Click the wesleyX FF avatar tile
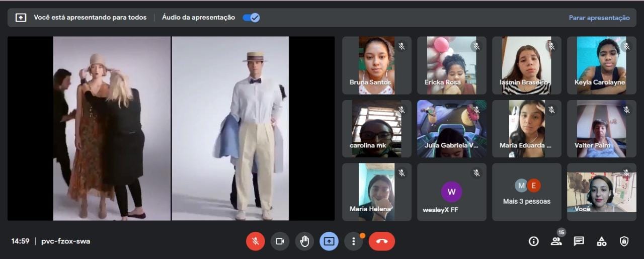The height and width of the screenshot is (259, 644). pos(451,192)
